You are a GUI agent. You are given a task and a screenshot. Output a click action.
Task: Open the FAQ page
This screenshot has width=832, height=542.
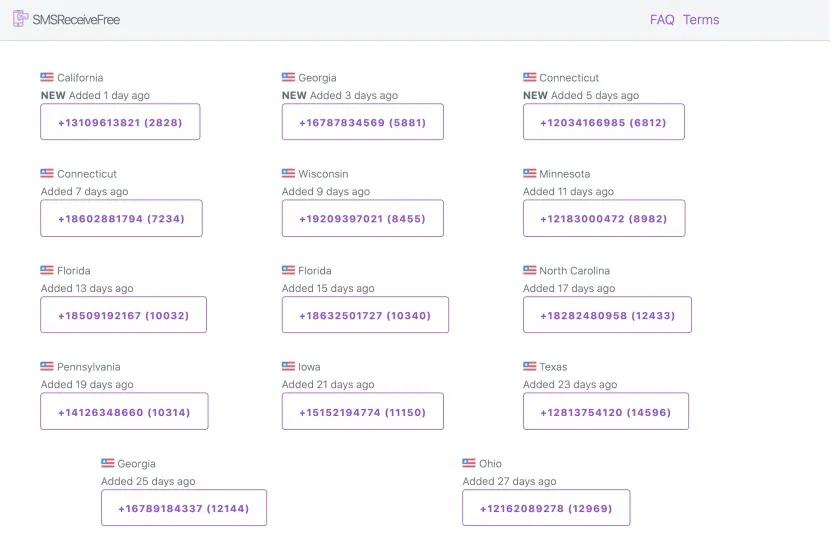point(662,20)
